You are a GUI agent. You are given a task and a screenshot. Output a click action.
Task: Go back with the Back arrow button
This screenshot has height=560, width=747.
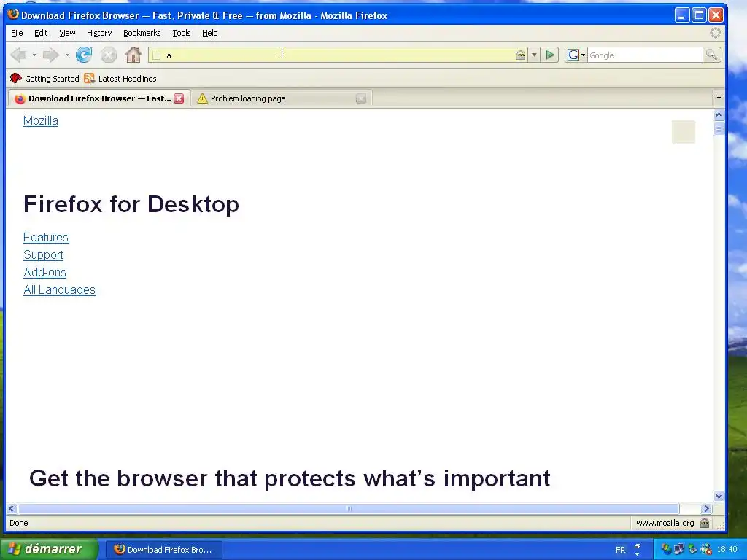tap(18, 55)
